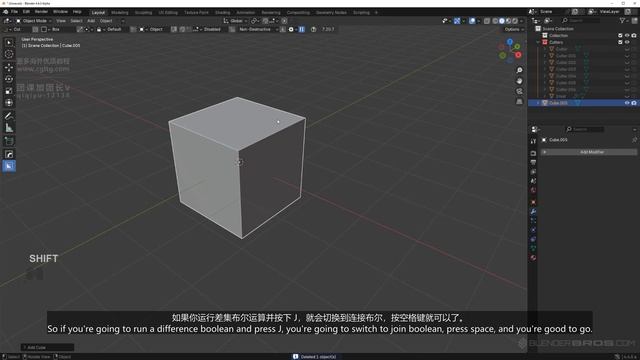Open Global transform orientation dropdown
Viewport: 640px width, 360px height.
[x=235, y=21]
